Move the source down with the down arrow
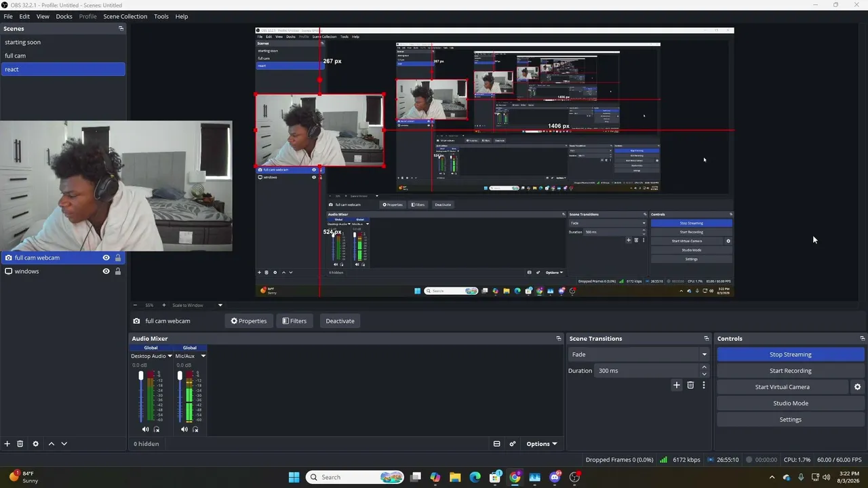Image resolution: width=868 pixels, height=488 pixels. click(x=64, y=444)
